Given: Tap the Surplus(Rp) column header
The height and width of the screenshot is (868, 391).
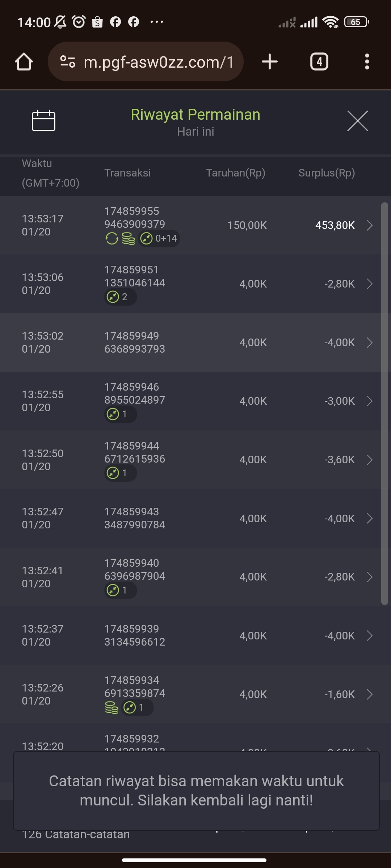Looking at the screenshot, I should tap(327, 173).
